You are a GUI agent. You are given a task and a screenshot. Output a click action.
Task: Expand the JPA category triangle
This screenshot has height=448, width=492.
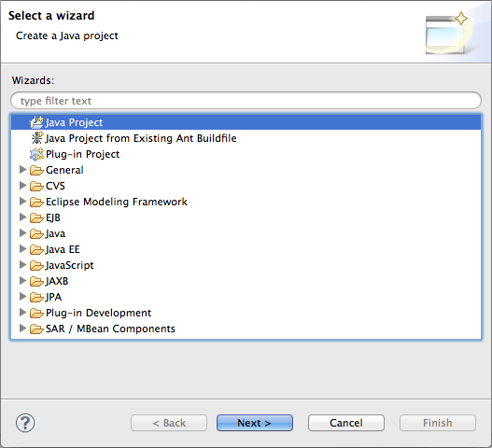[x=22, y=297]
